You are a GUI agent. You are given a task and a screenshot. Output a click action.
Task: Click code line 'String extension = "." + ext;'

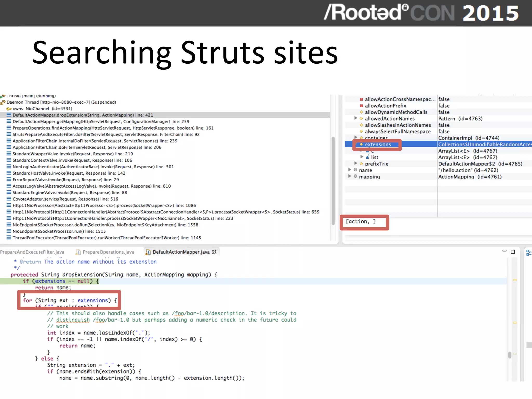91,365
